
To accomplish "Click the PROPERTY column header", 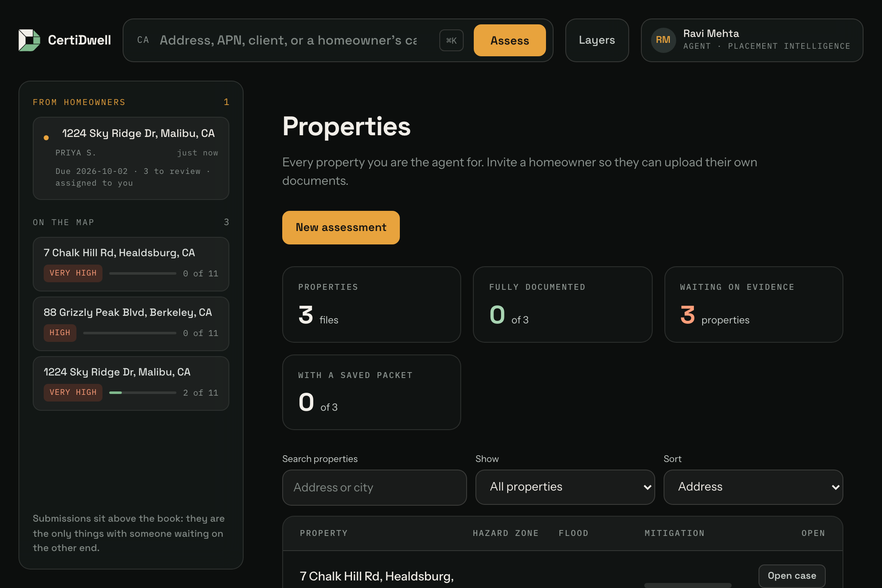I will pos(324,533).
